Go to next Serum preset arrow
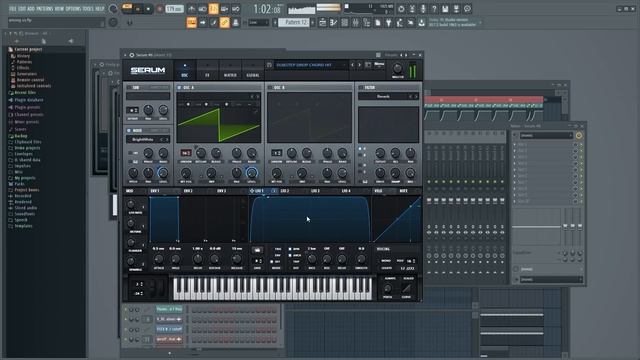Image resolution: width=640 pixels, height=360 pixels. point(360,65)
